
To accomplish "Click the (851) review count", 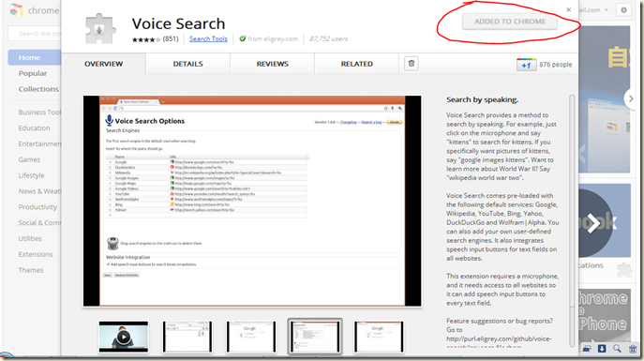I will pyautogui.click(x=171, y=39).
